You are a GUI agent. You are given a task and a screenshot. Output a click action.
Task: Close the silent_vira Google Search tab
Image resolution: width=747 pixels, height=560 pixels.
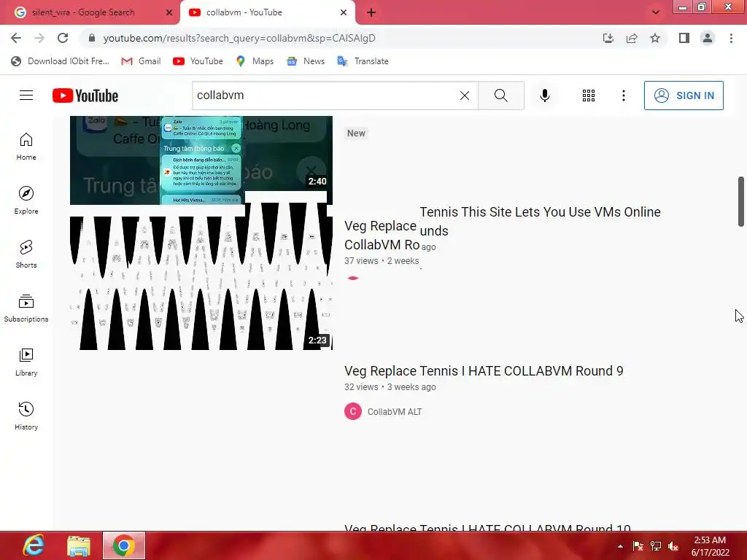click(169, 12)
